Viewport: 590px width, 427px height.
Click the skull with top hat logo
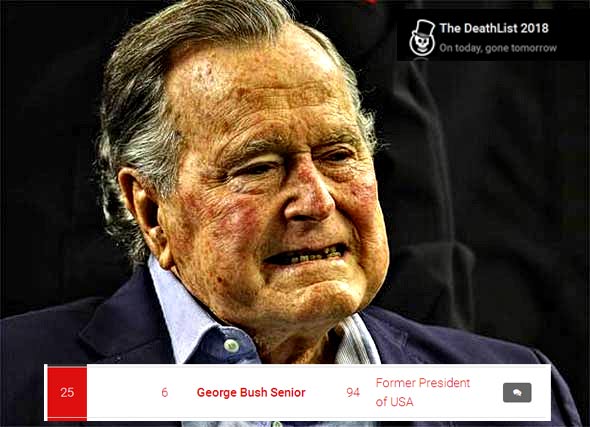(422, 38)
